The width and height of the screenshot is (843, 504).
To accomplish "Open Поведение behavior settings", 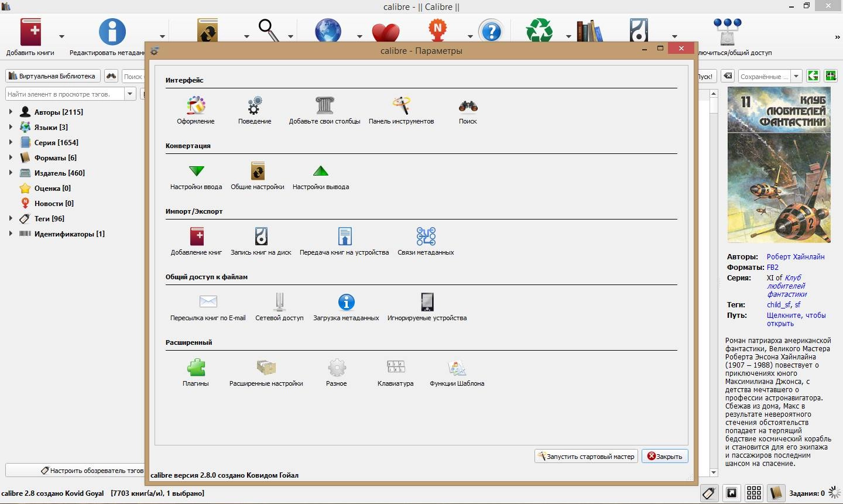I will 255,111.
